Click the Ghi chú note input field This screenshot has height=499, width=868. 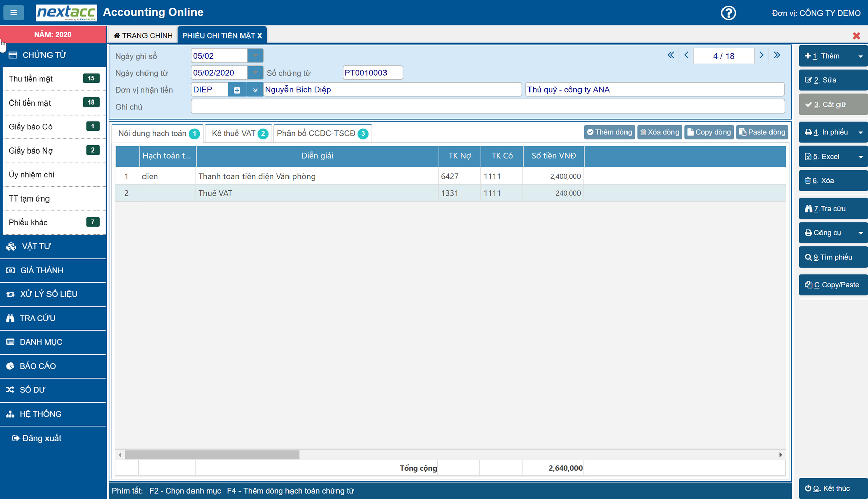pyautogui.click(x=488, y=107)
